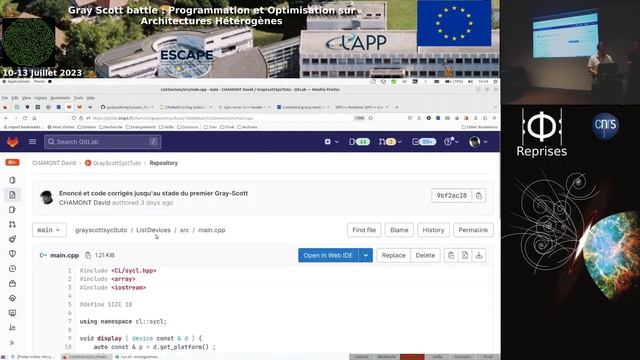Go to ListDevices folder in path
The width and height of the screenshot is (640, 360).
[153, 230]
